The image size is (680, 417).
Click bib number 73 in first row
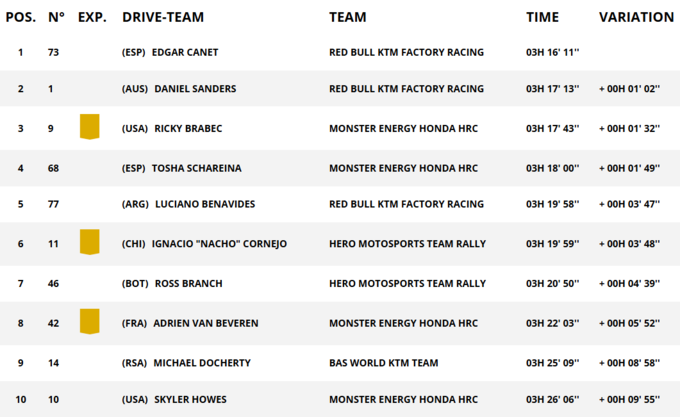click(56, 52)
